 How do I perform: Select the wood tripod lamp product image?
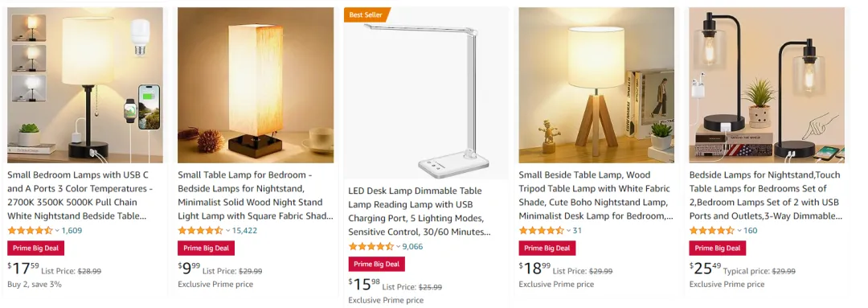(x=596, y=84)
